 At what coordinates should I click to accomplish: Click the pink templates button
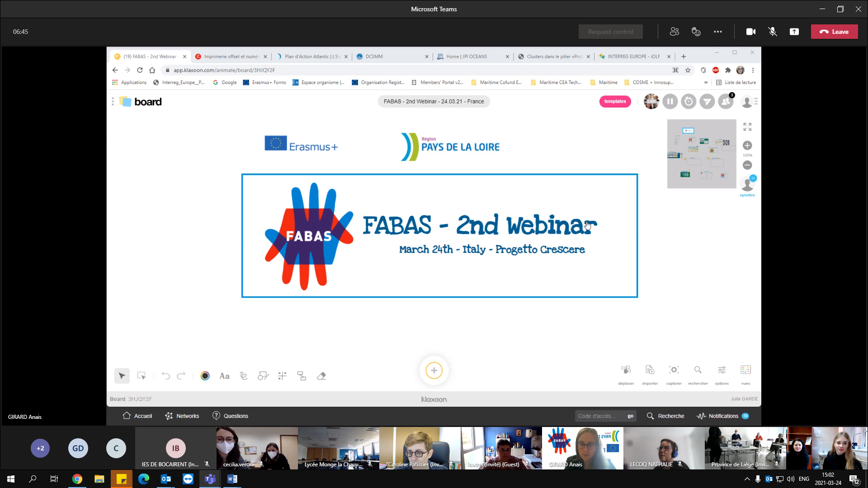pyautogui.click(x=615, y=101)
